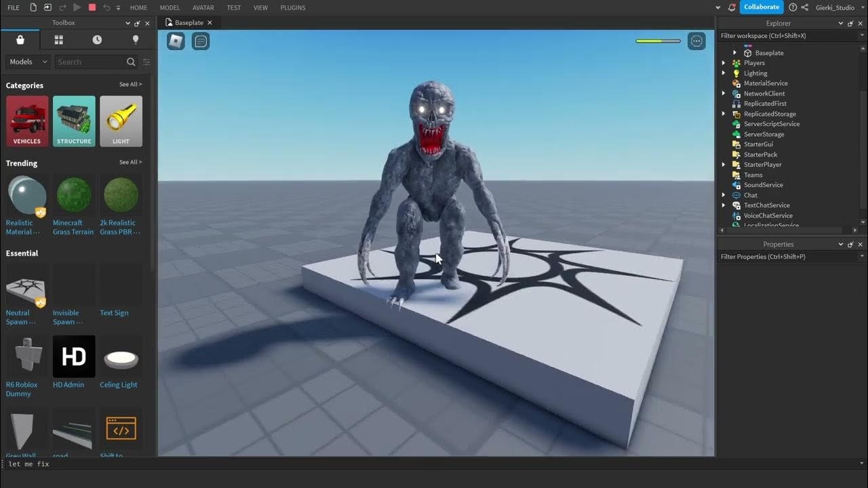Screen dimensions: 868x488
Task: Open the LIGHT category tile
Action: [x=121, y=121]
